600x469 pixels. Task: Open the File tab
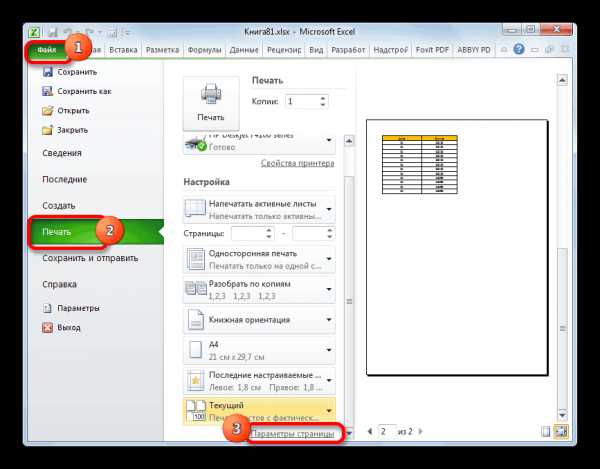[47, 50]
